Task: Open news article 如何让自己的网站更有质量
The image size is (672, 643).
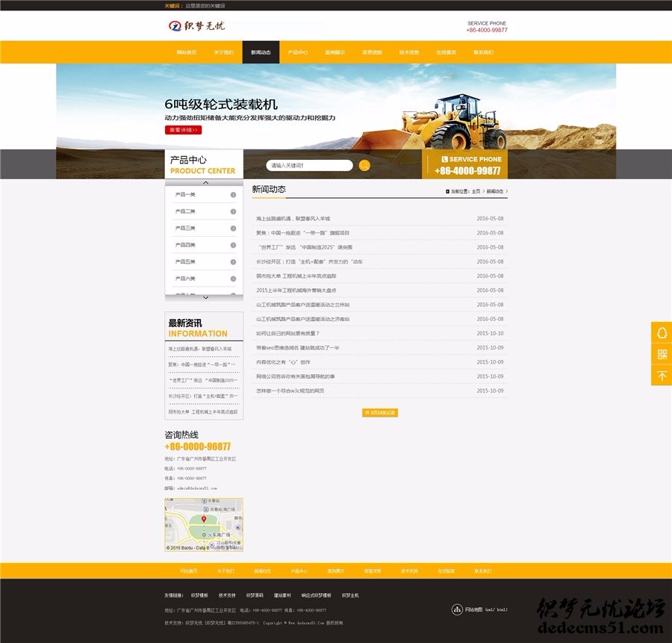Action: pyautogui.click(x=287, y=333)
